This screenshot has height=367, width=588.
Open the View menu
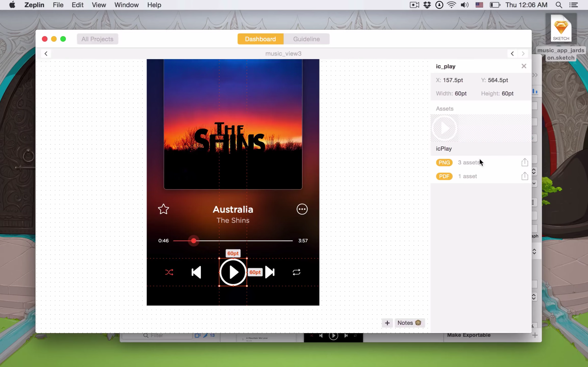pos(99,5)
